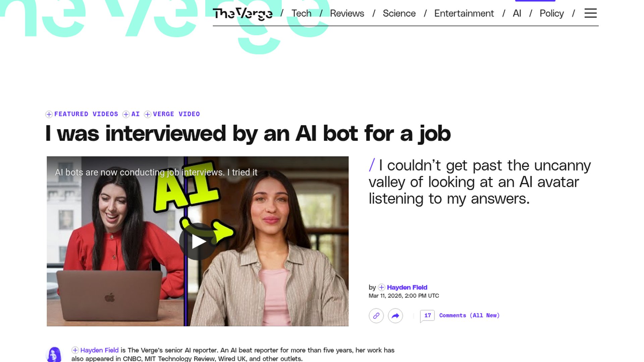The width and height of the screenshot is (644, 362).
Task: Follow the Verge Video topic via its plus icon
Action: (x=148, y=114)
